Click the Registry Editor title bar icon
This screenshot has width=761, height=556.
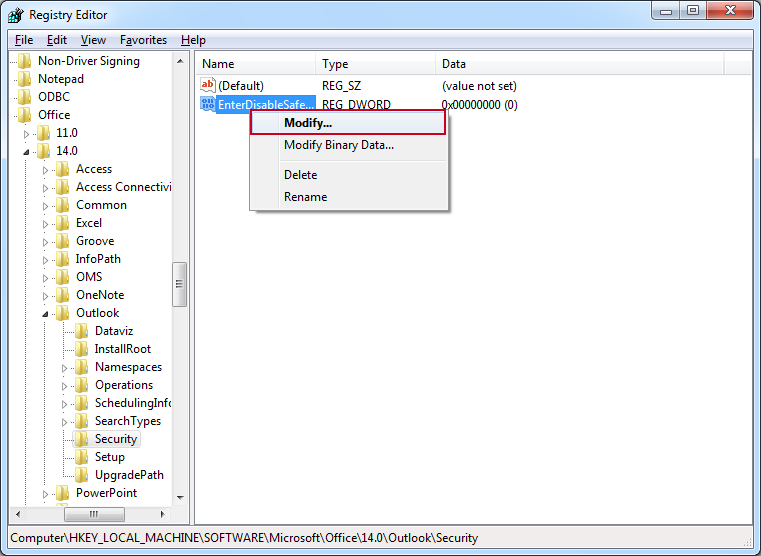pyautogui.click(x=16, y=15)
